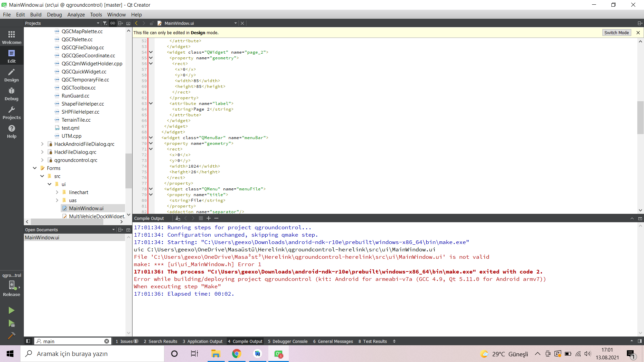Select MainWindow.ui in the project tree

click(x=86, y=208)
